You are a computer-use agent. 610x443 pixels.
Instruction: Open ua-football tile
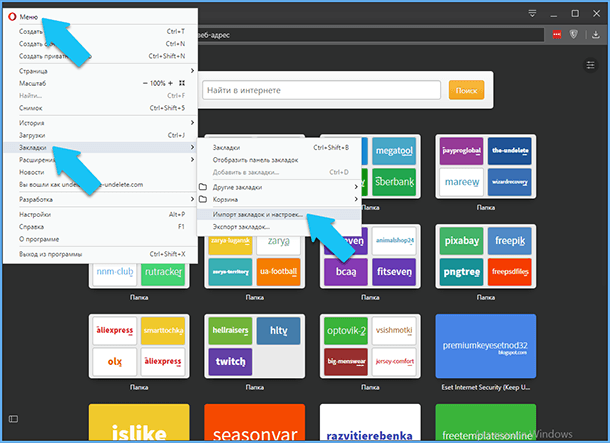[278, 272]
